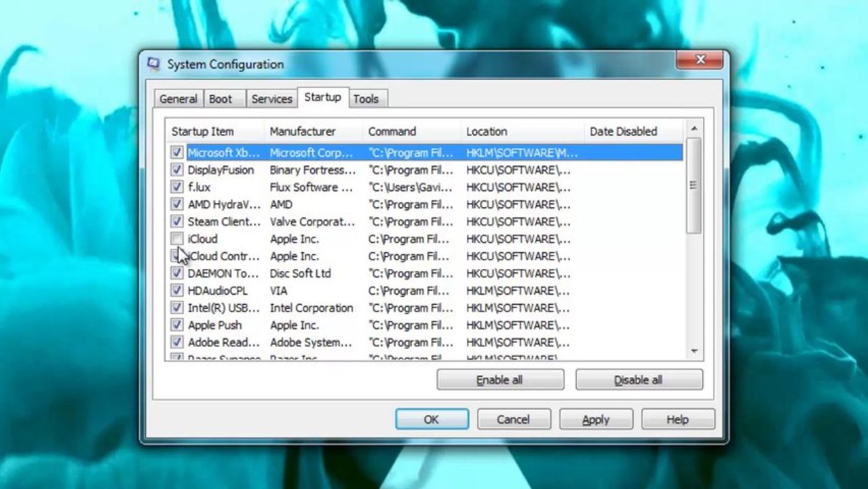Sort by the Date Disabled column header

[635, 132]
